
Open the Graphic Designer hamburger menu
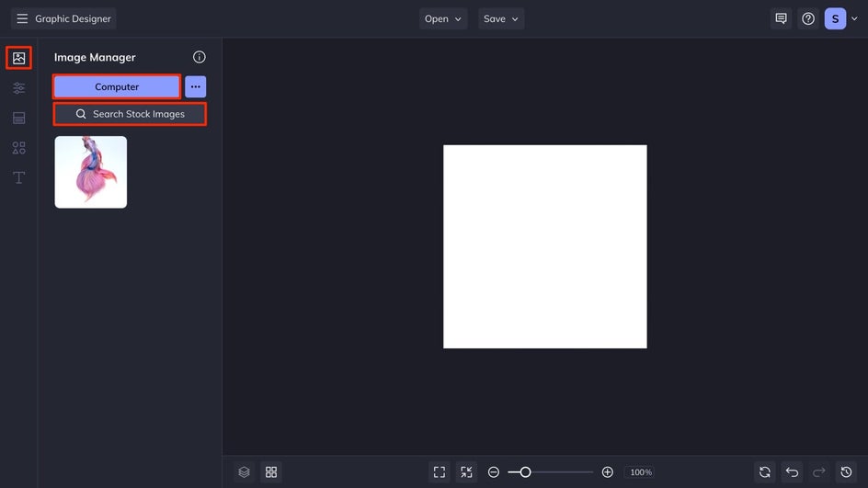click(22, 18)
